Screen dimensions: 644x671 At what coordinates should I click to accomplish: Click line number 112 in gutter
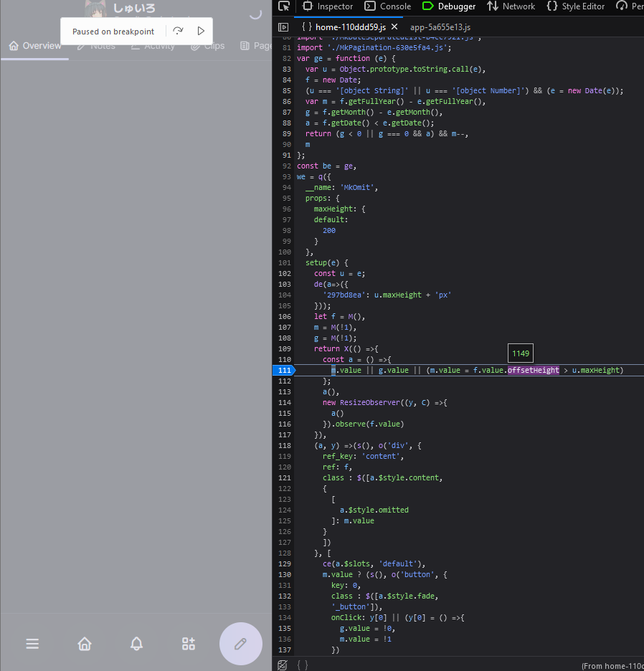[284, 381]
